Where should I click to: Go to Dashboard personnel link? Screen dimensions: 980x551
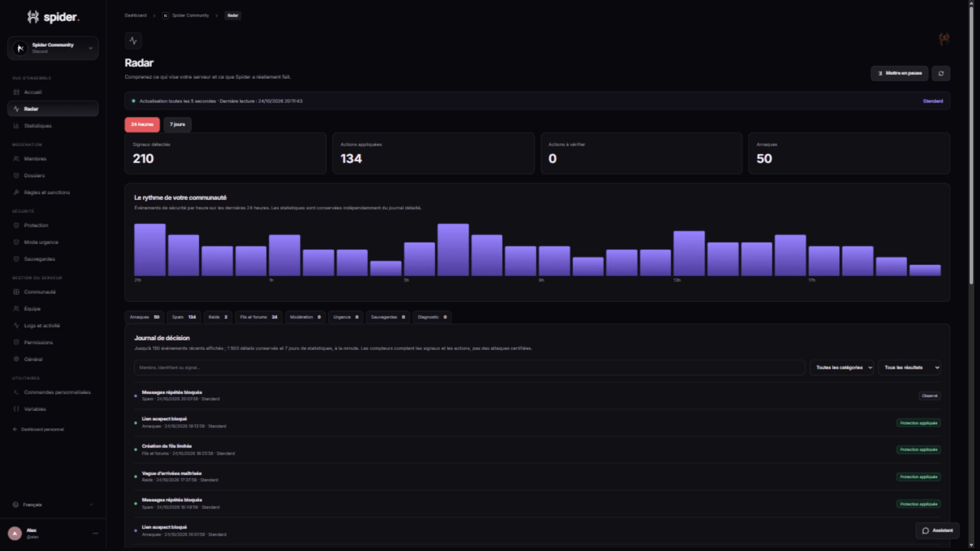(x=39, y=429)
